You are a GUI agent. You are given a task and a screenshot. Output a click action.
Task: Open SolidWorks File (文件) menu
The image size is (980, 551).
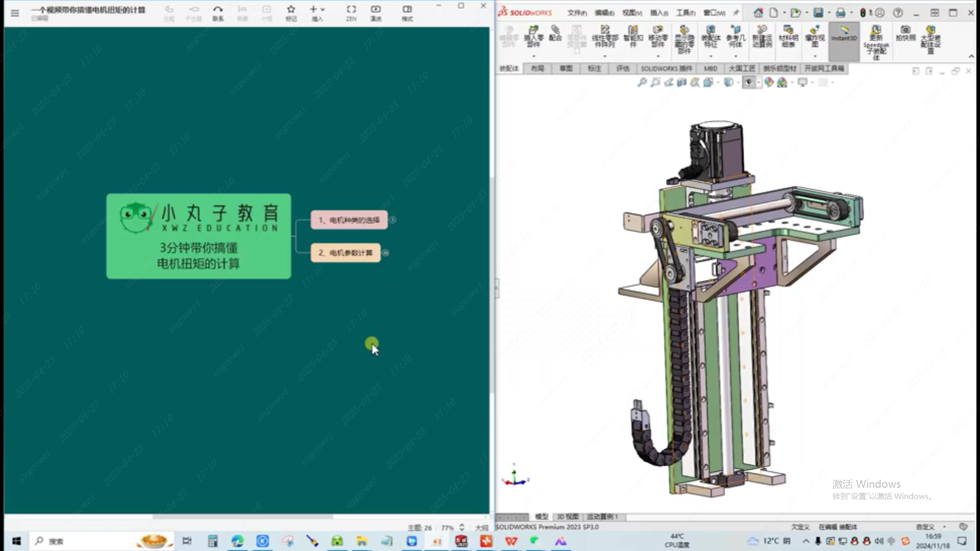coord(577,13)
